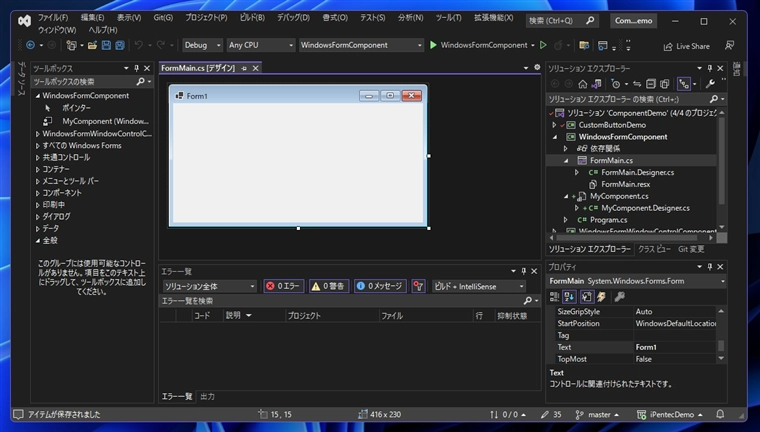Click switch views icon in Solution Explorer toolbar
Screen dimensions: 760x432
[x=597, y=84]
